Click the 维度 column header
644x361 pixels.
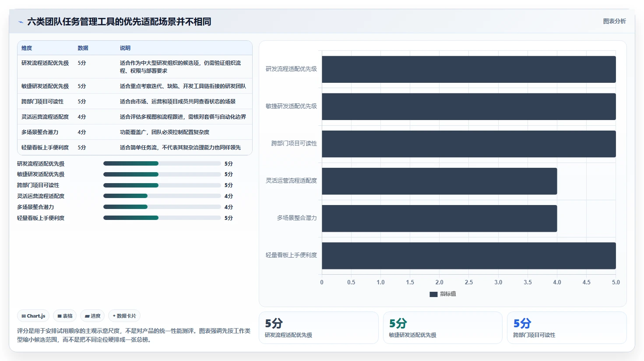click(27, 48)
